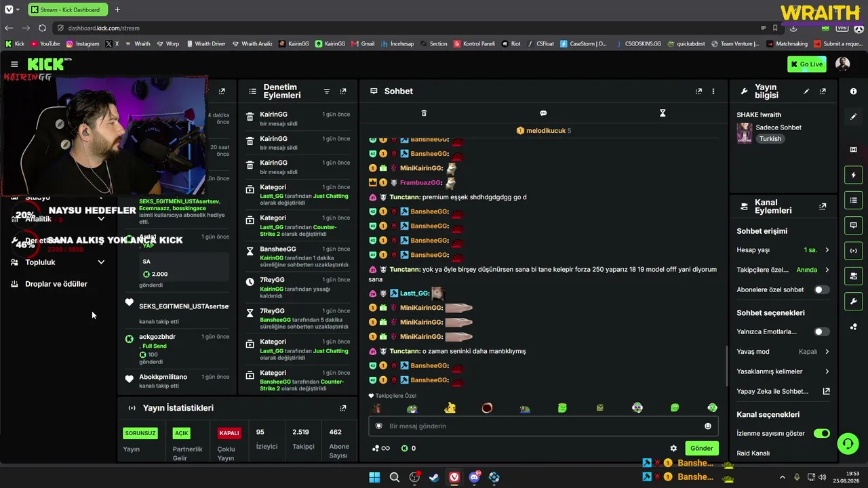
Task: Open Yasaklanmış kelimeler chevron
Action: click(x=827, y=371)
